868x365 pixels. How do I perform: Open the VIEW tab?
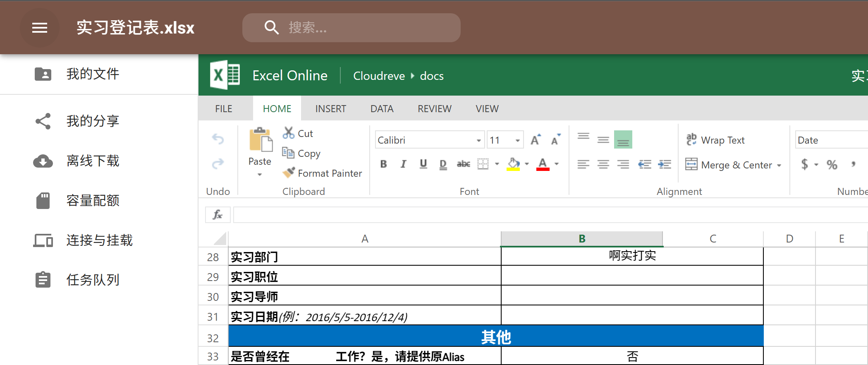pyautogui.click(x=487, y=108)
